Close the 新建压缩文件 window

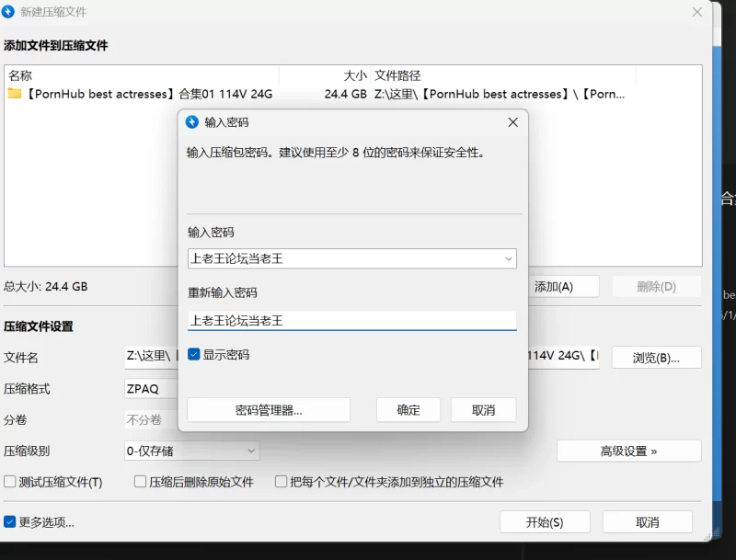tap(697, 12)
